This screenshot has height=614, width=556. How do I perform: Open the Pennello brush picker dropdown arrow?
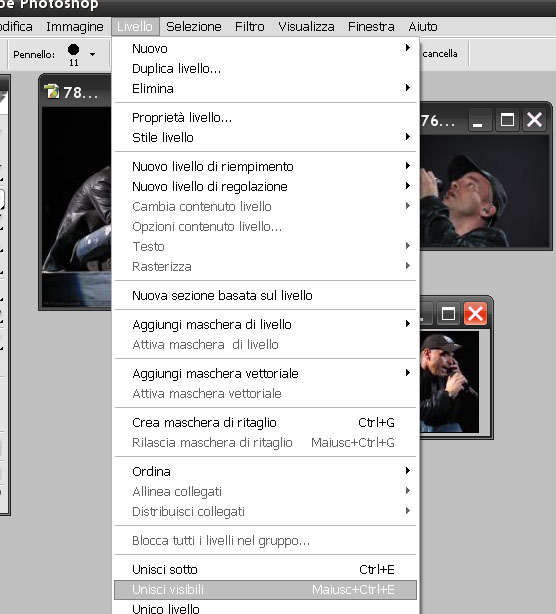click(x=92, y=54)
